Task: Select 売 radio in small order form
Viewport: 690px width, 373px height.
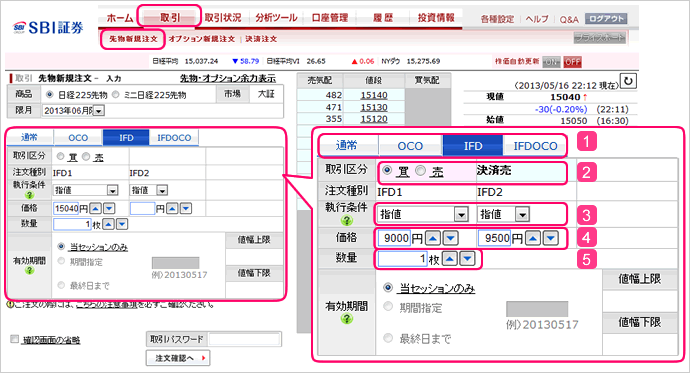Action: [86, 157]
